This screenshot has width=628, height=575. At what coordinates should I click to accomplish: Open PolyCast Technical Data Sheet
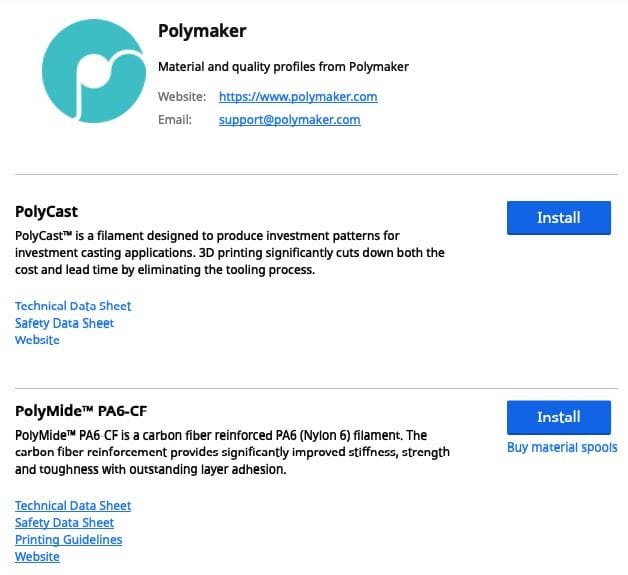pos(73,306)
